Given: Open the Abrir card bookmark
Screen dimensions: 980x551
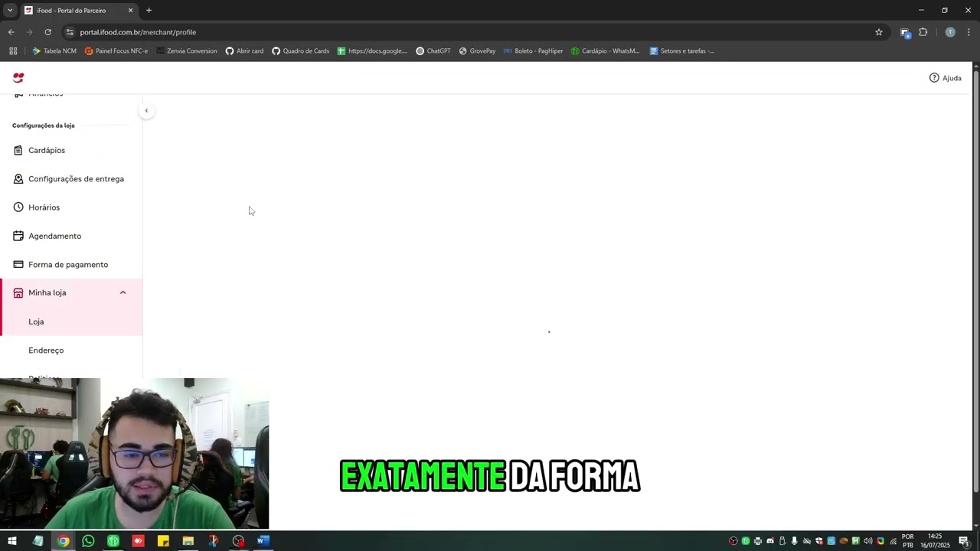Looking at the screenshot, I should pyautogui.click(x=244, y=51).
